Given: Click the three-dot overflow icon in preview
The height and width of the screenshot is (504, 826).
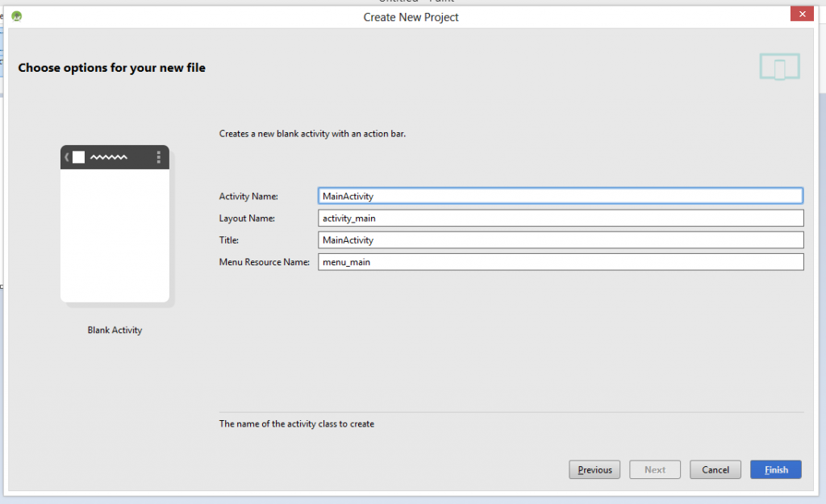Looking at the screenshot, I should tap(158, 157).
